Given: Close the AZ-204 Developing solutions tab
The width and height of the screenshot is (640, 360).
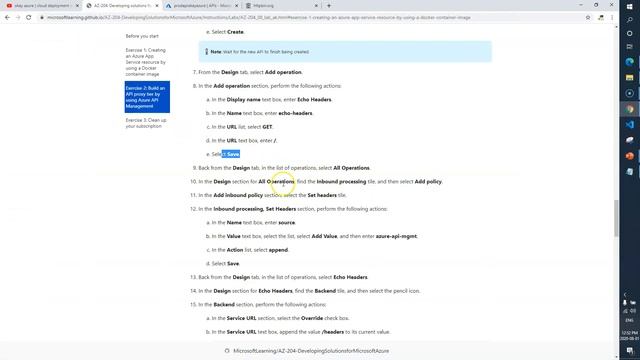Looking at the screenshot, I should [157, 6].
